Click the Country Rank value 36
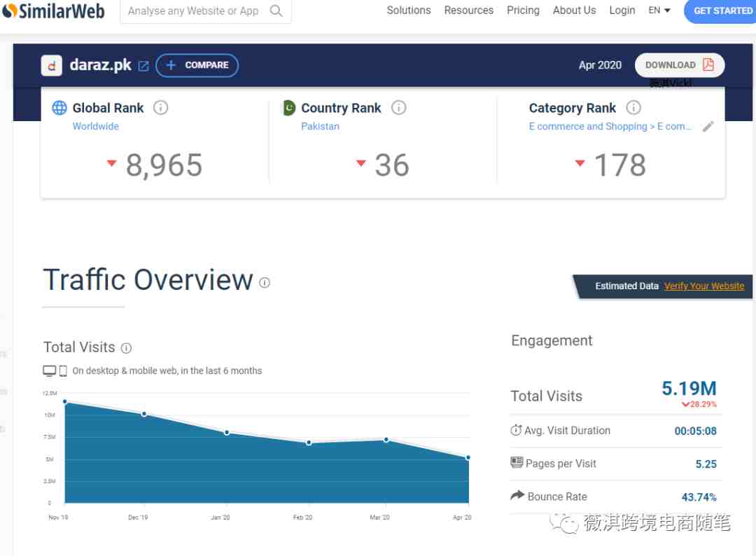Viewport: 756px width, 556px height. 392,165
